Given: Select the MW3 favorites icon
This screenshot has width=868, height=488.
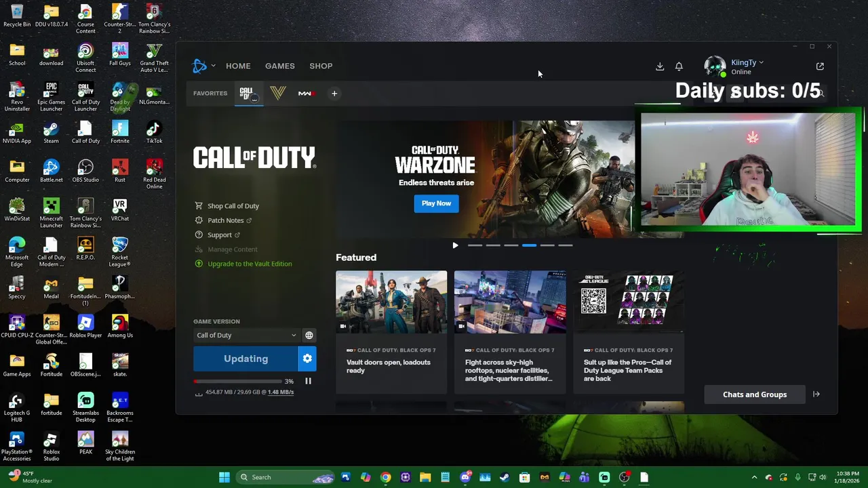Looking at the screenshot, I should pos(306,94).
